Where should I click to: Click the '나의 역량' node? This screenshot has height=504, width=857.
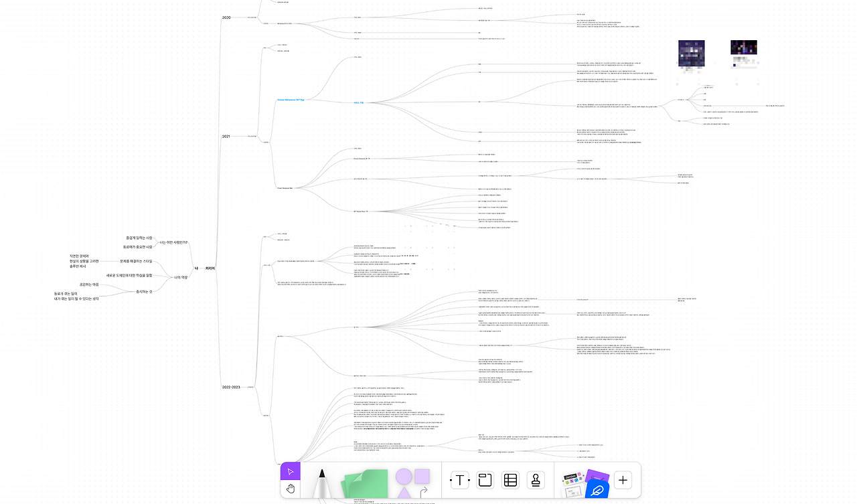pos(181,277)
